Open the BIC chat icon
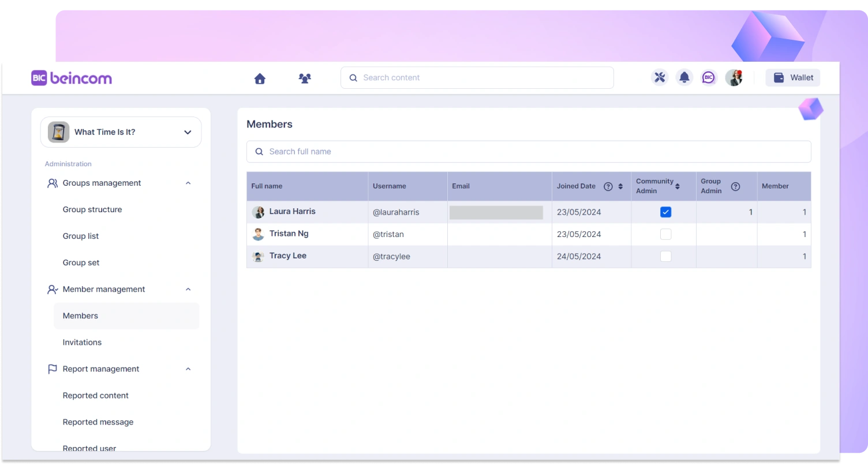Viewport: 868px width, 466px height. point(709,77)
